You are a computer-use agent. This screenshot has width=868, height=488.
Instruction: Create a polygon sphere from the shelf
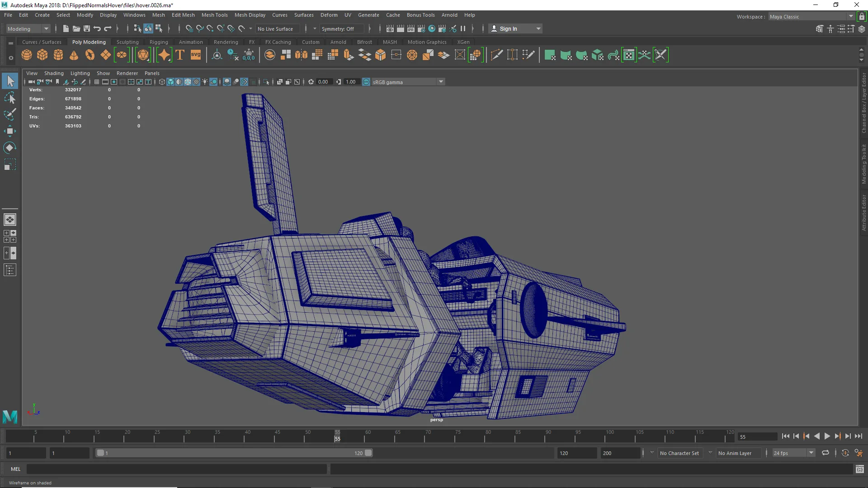click(x=27, y=55)
